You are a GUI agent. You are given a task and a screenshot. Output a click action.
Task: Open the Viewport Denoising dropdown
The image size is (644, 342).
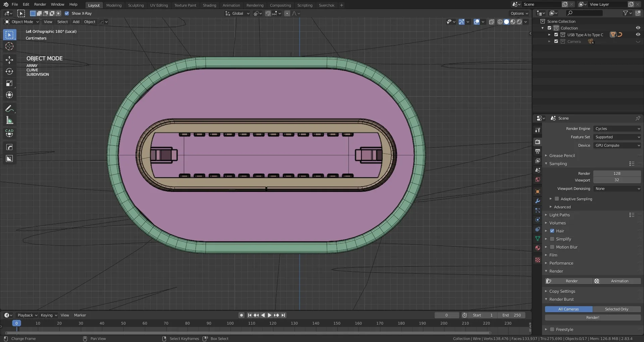(x=617, y=189)
